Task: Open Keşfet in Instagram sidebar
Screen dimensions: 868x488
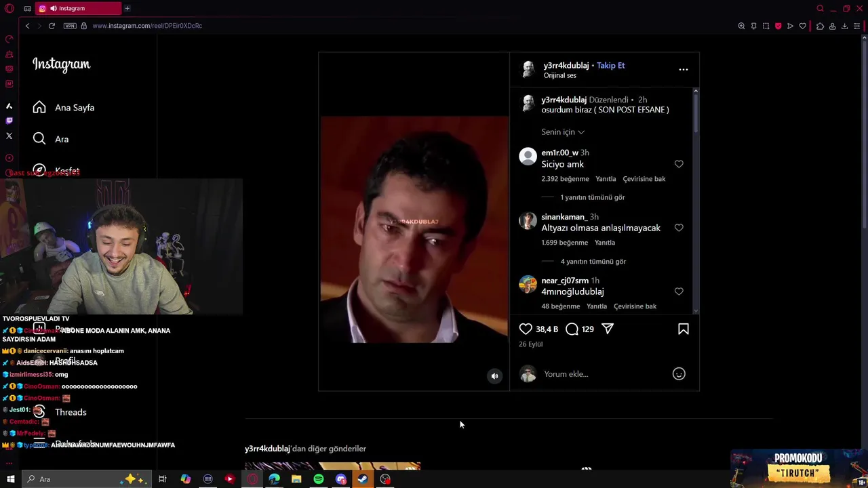Action: [57, 170]
